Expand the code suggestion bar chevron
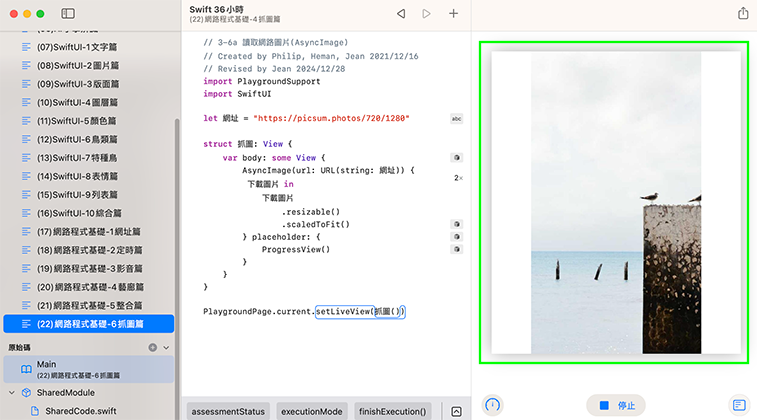Viewport: 757px width, 420px height. [x=456, y=411]
